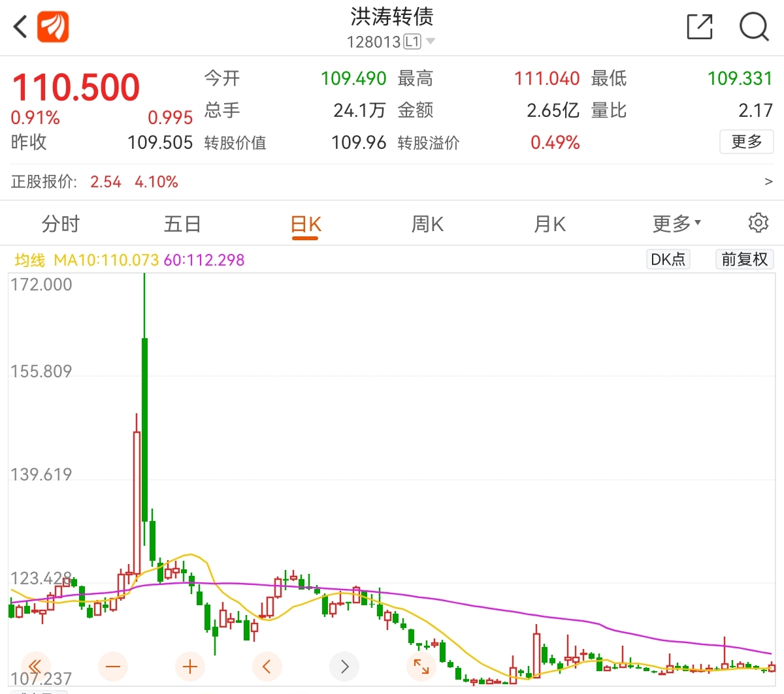Zoom in chart with plus button
Image resolution: width=784 pixels, height=694 pixels.
click(x=190, y=667)
